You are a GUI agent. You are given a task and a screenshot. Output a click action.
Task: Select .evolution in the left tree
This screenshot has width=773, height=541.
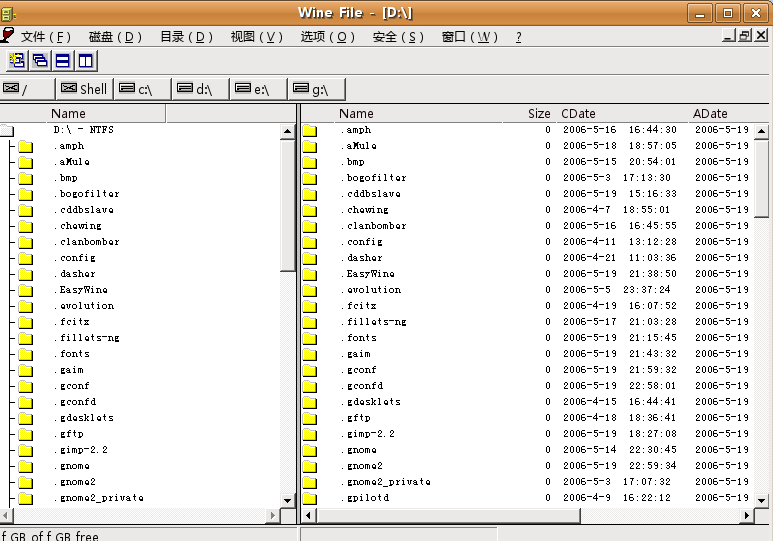point(84,306)
